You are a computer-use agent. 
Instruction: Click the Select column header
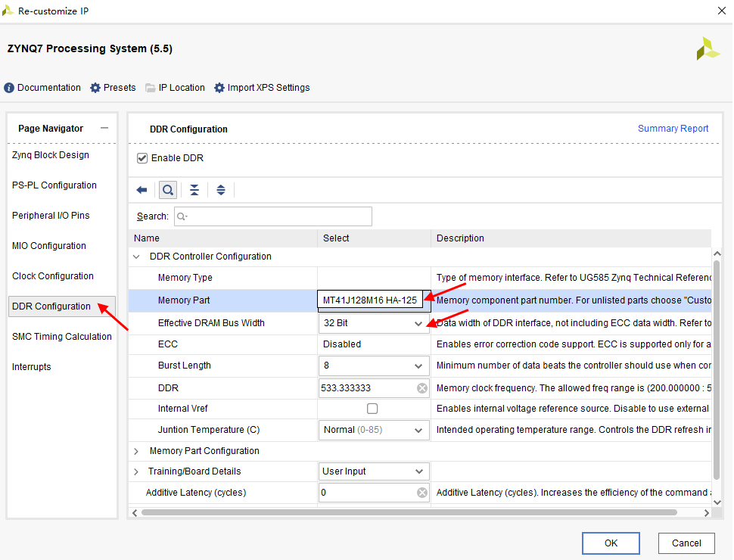tap(374, 238)
